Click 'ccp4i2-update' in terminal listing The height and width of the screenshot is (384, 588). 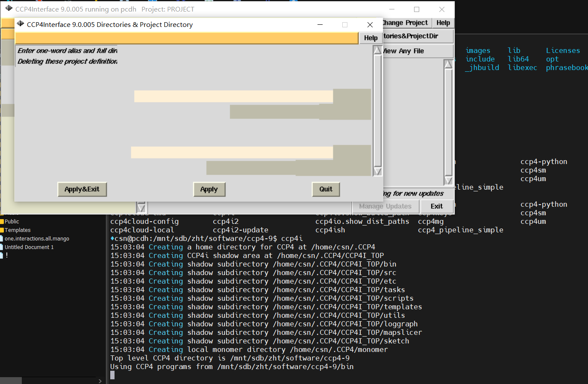(x=241, y=230)
